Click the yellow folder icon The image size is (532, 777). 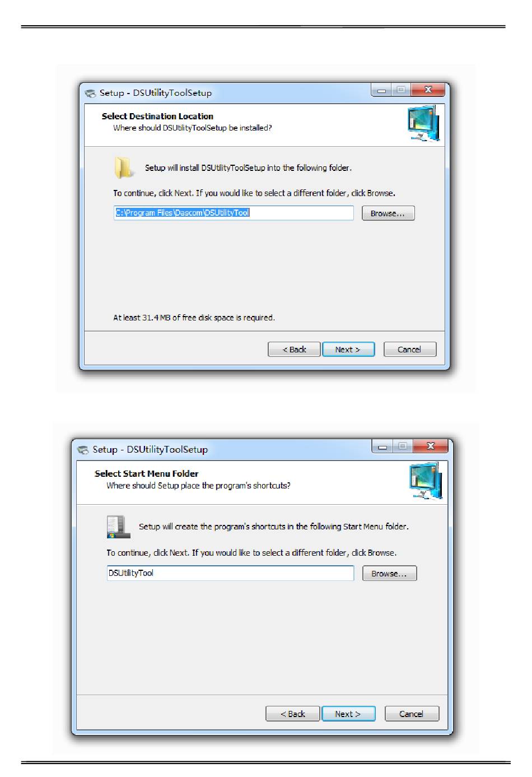pos(123,168)
